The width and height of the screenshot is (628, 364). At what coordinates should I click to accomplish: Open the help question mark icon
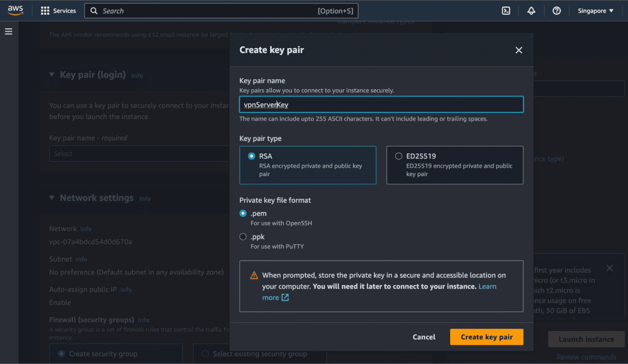click(557, 11)
